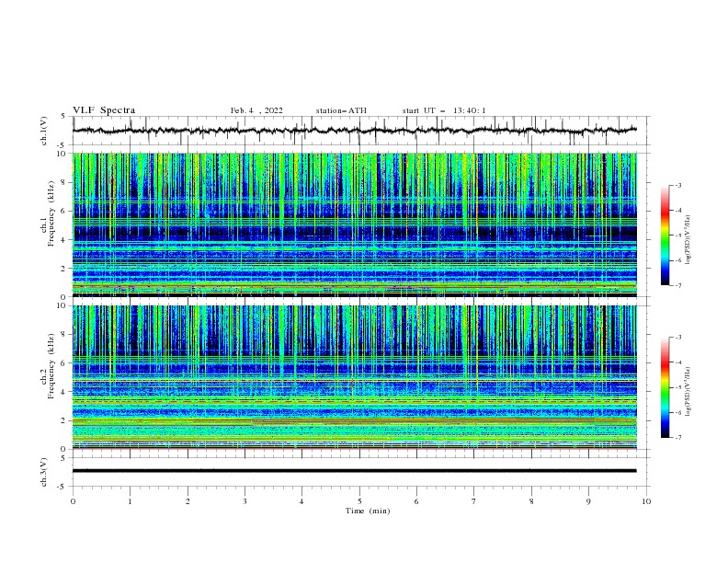728x563 pixels.
Task: Click the "-5" tick of the ch.3(V) axis
Action: coord(63,487)
